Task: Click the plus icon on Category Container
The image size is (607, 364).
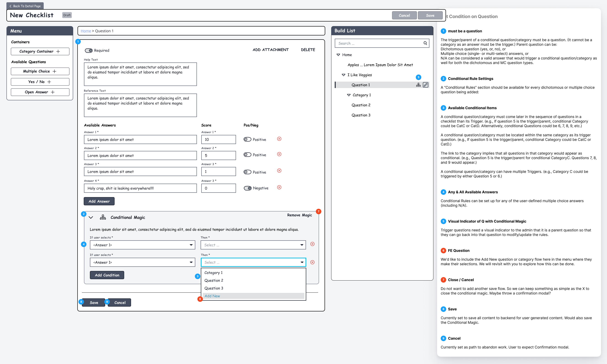Action: 58,51
